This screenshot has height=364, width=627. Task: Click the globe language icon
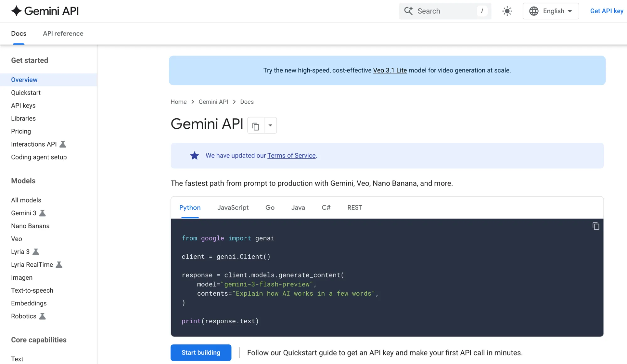534,11
